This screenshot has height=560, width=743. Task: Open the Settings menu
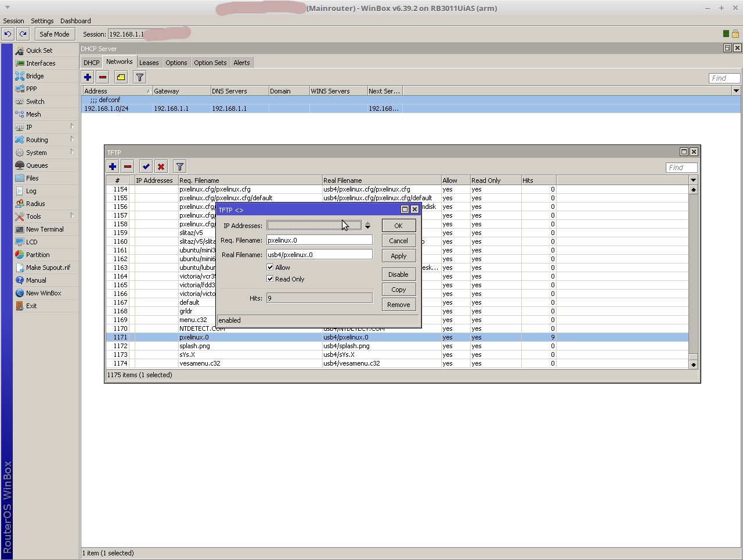(x=42, y=21)
